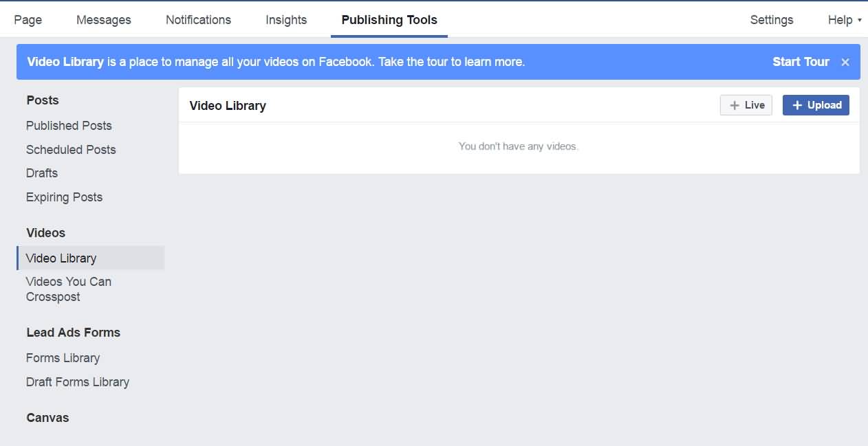Click the Lead Ads Forms heading
868x446 pixels.
pos(74,333)
